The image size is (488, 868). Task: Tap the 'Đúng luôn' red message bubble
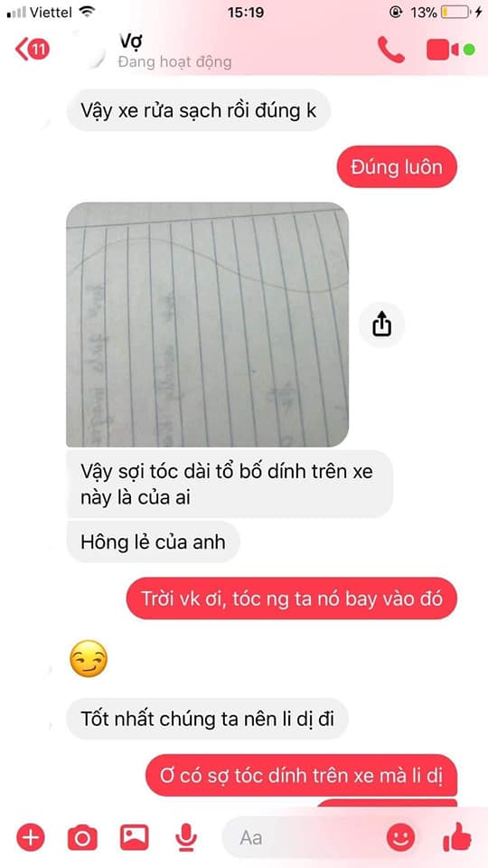(397, 166)
